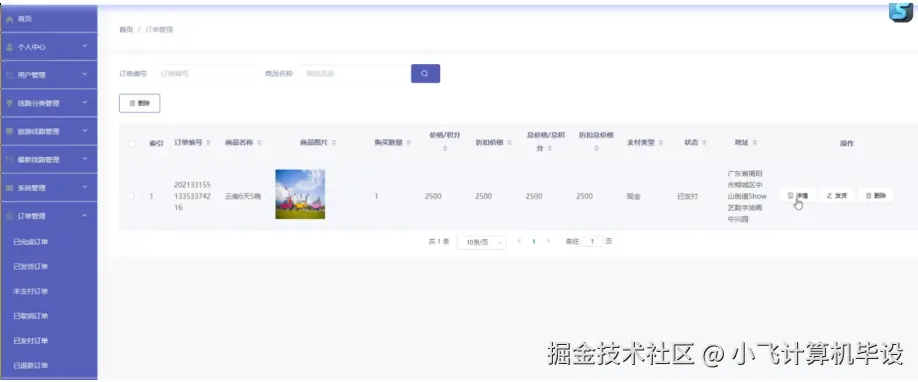Click 删除 button in the order row
The width and height of the screenshot is (918, 382).
[875, 196]
